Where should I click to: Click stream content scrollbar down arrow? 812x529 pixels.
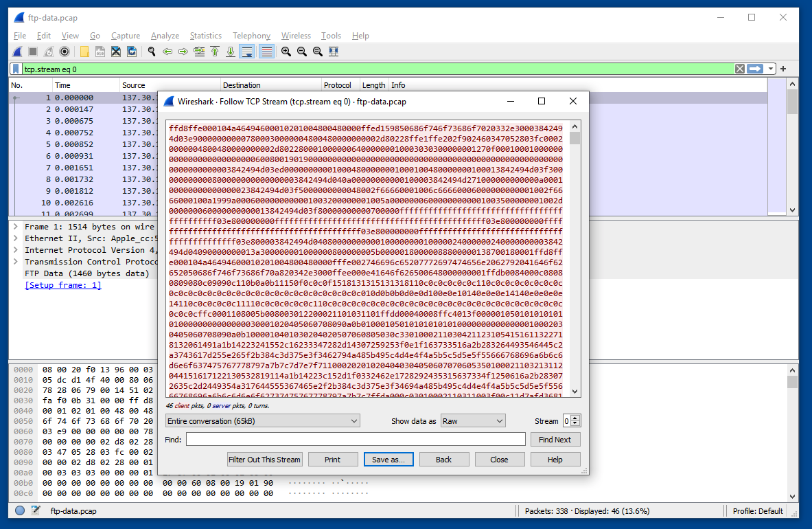[x=575, y=392]
